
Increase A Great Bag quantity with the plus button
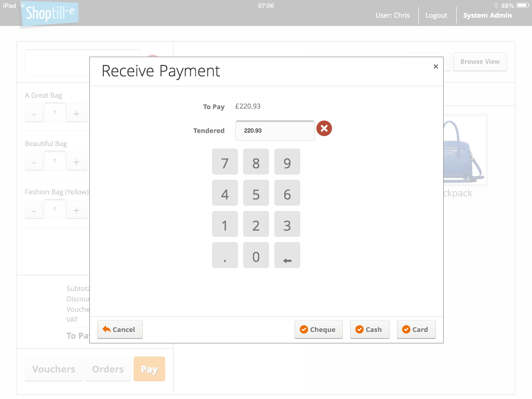(76, 113)
